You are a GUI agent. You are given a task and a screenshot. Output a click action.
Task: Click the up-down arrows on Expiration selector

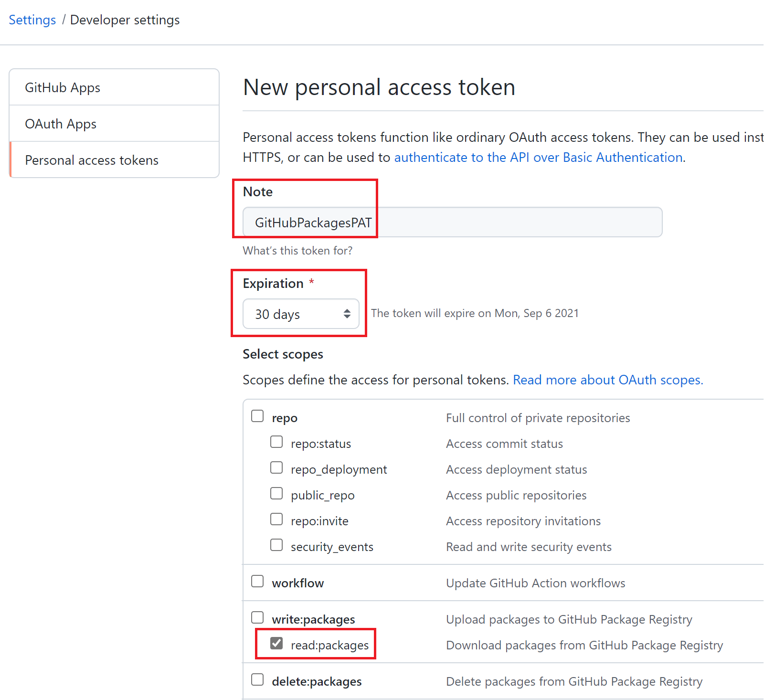pos(347,314)
